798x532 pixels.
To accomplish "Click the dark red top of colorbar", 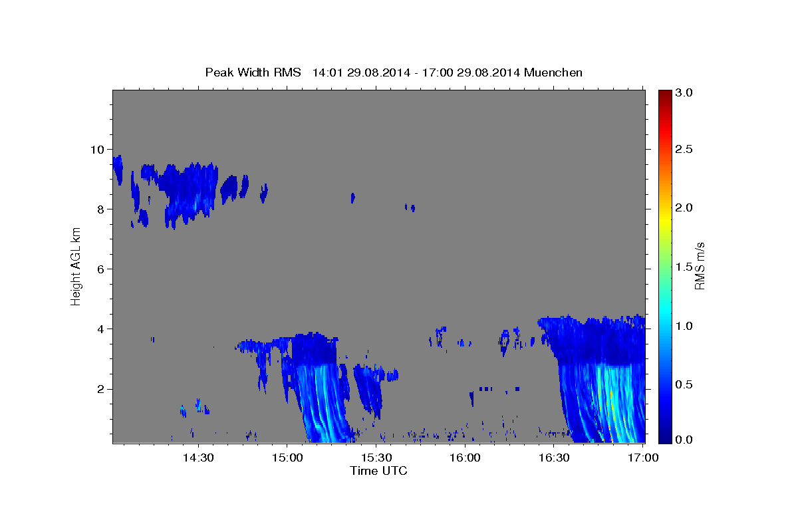I will pyautogui.click(x=664, y=96).
